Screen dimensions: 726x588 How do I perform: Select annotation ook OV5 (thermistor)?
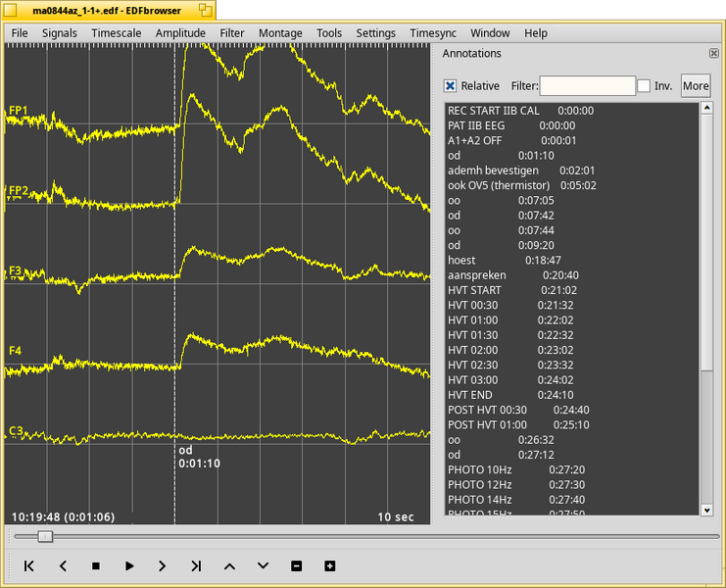[571, 185]
